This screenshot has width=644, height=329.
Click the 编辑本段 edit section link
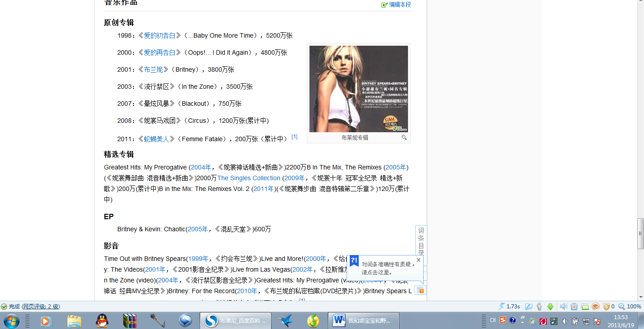(399, 4)
